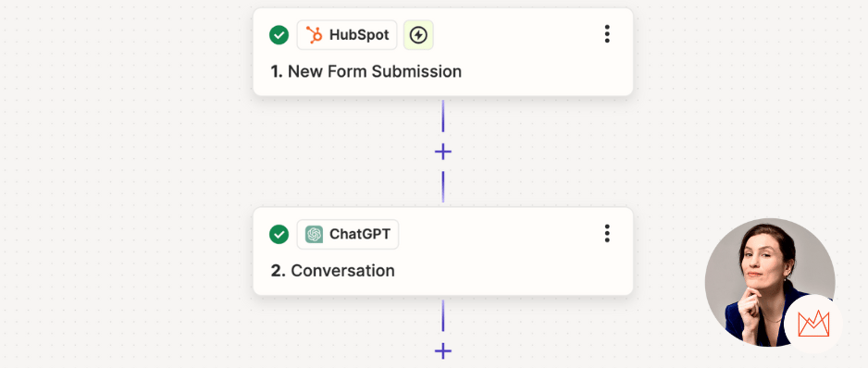The width and height of the screenshot is (868, 368).
Task: Click the ChatGPT swirl logo icon
Action: [x=314, y=234]
